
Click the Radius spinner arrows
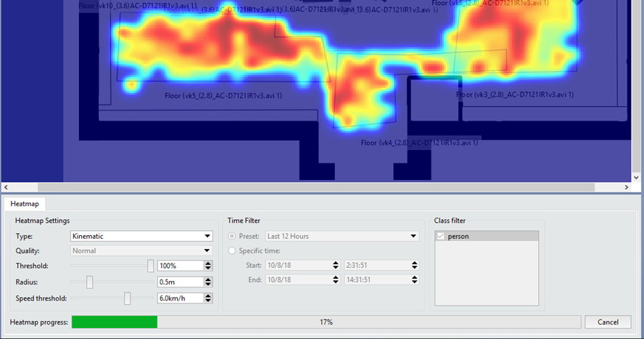208,282
